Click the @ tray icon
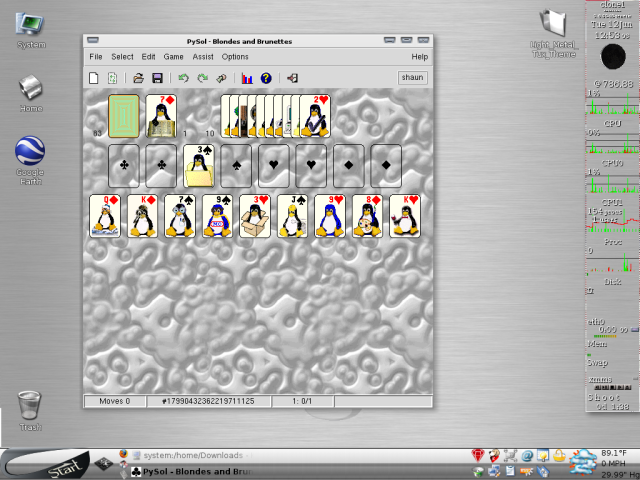640x480 pixels. [527, 455]
